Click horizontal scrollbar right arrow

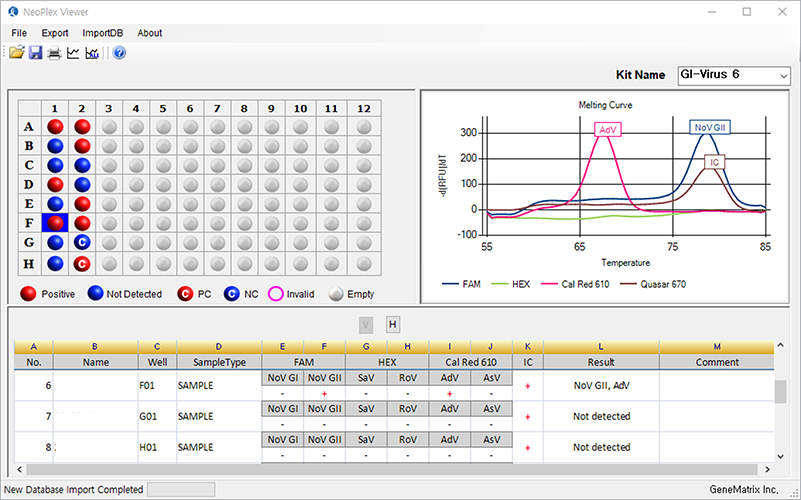coord(767,469)
